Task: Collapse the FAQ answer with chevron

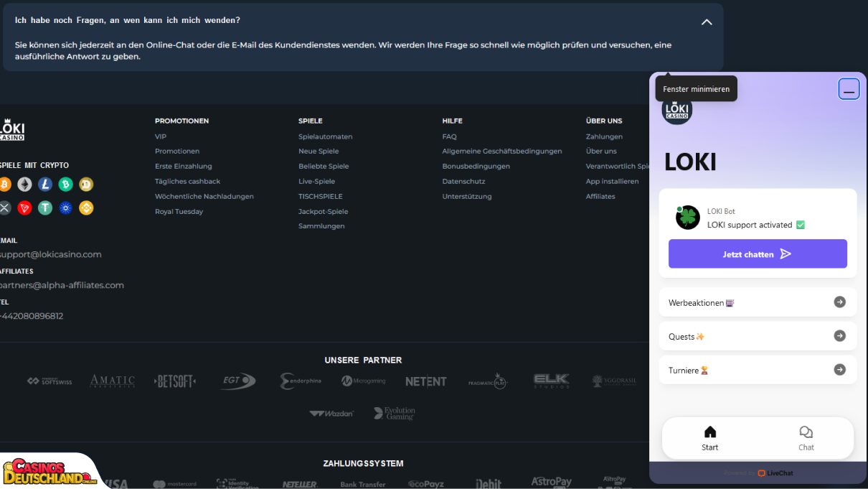Action: coord(707,22)
